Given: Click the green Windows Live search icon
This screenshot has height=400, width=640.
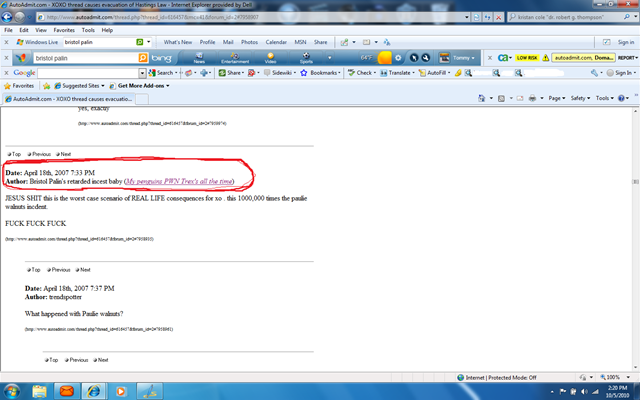Looking at the screenshot, I should pyautogui.click(x=140, y=42).
